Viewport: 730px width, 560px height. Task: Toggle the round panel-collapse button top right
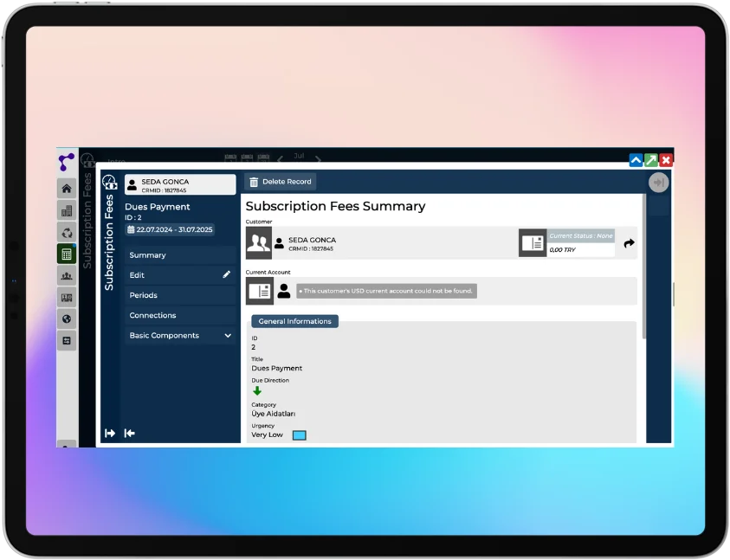(658, 183)
